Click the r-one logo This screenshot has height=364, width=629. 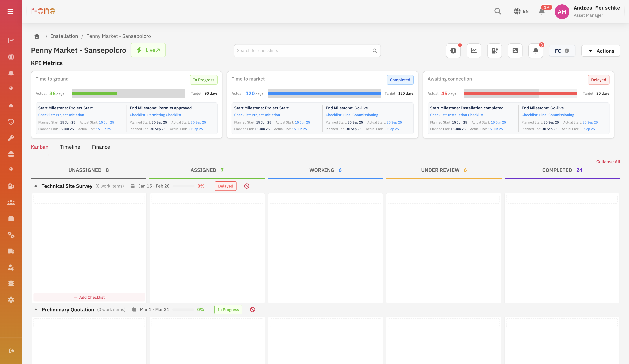coord(43,11)
